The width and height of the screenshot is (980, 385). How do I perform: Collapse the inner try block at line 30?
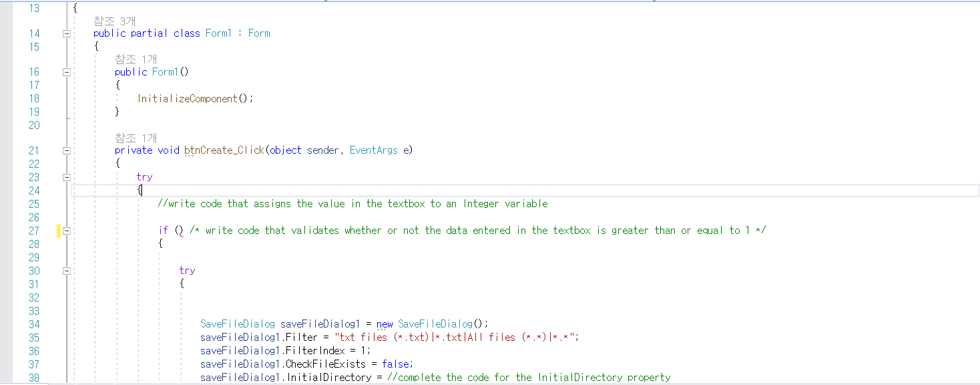[x=66, y=270]
